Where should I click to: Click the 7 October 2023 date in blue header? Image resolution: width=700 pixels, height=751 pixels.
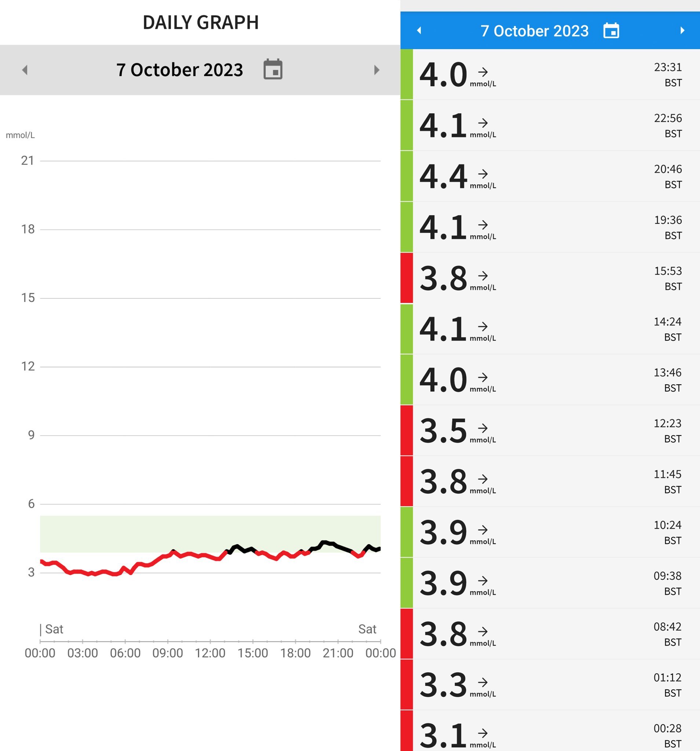(534, 31)
